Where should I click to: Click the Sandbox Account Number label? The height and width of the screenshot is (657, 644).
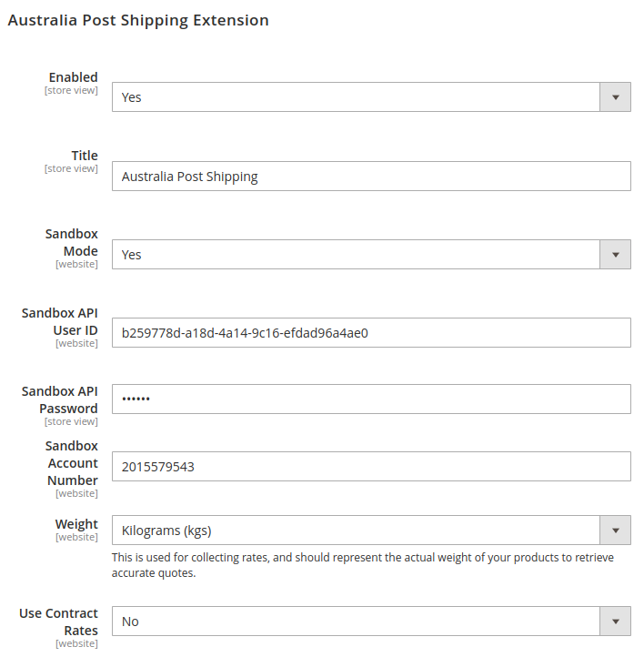[x=73, y=463]
